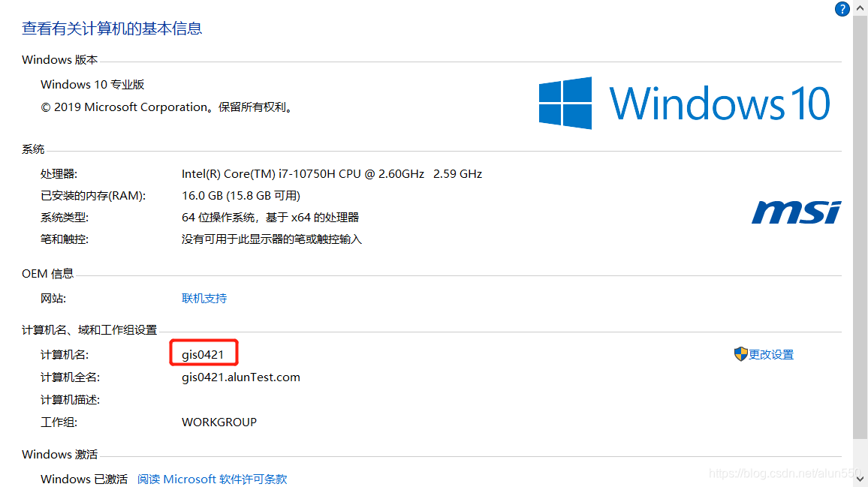Viewport: 868px width, 487px height.
Task: Click the 工作组 label
Action: coord(59,422)
